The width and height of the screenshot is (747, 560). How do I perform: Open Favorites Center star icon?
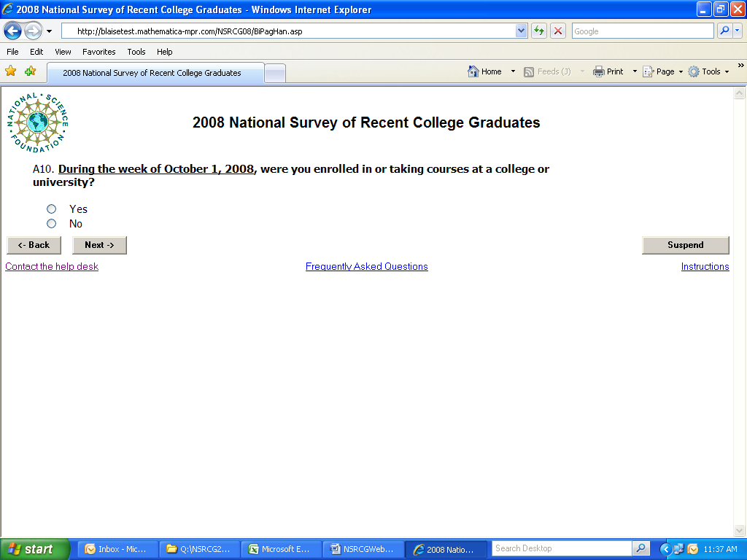click(x=10, y=71)
